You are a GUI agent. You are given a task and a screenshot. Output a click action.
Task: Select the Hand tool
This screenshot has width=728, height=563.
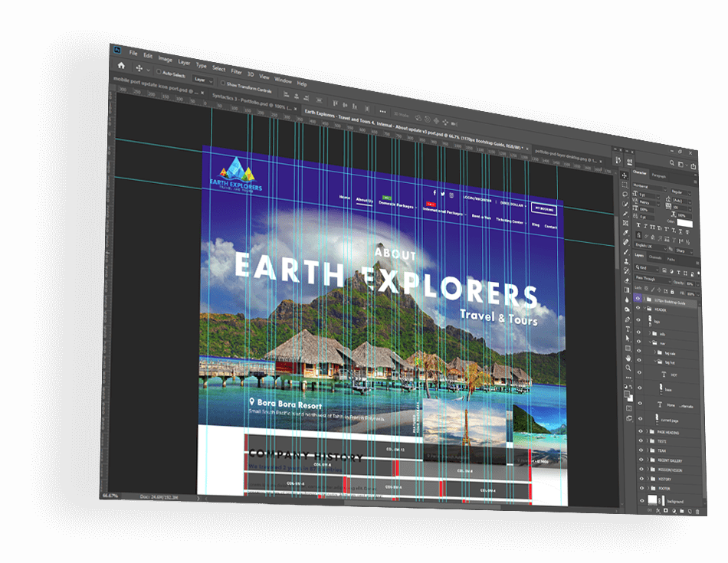coord(628,358)
